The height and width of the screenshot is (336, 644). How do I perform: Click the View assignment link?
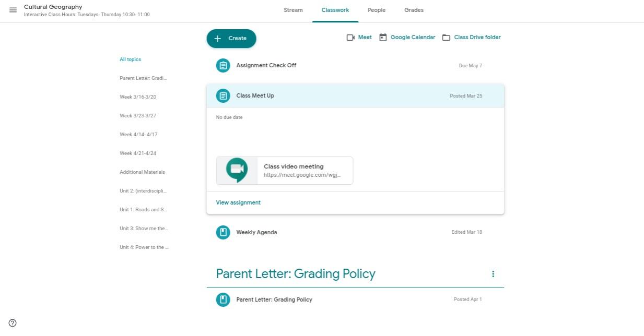[238, 202]
